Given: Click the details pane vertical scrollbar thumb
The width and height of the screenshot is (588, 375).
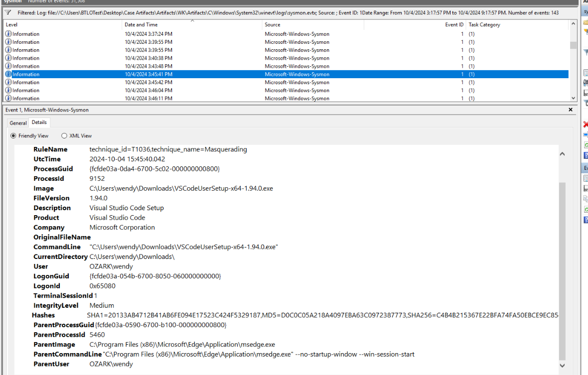Looking at the screenshot, I should [562, 271].
